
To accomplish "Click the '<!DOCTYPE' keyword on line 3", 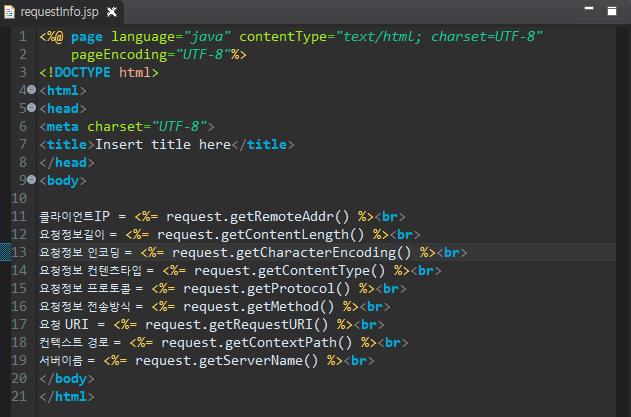I will click(75, 72).
